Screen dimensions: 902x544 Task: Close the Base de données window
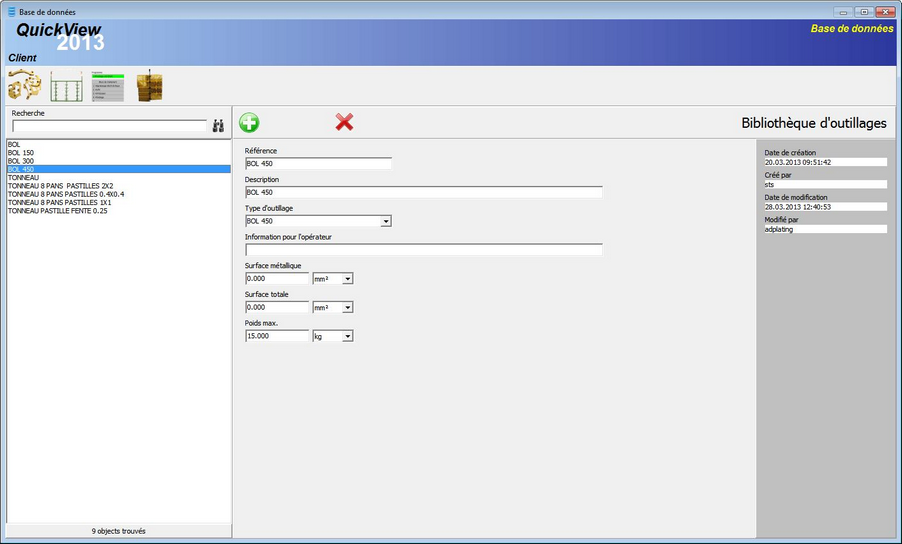pyautogui.click(x=885, y=12)
